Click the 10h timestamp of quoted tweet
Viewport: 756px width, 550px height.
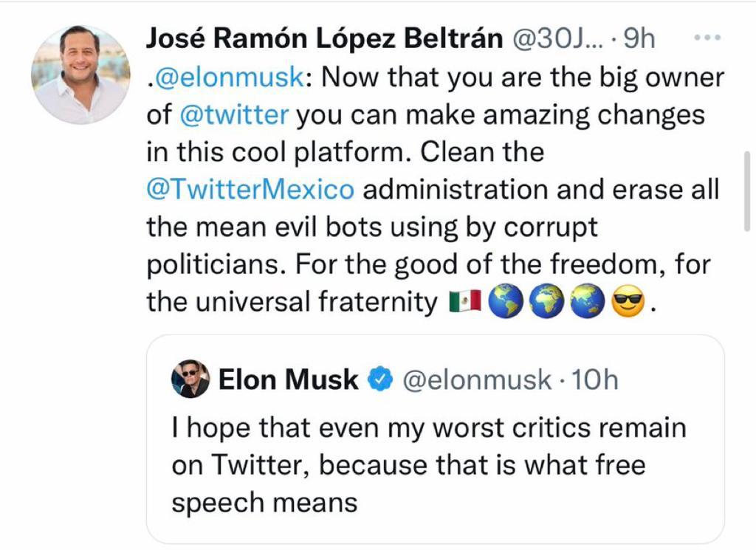[x=595, y=379]
